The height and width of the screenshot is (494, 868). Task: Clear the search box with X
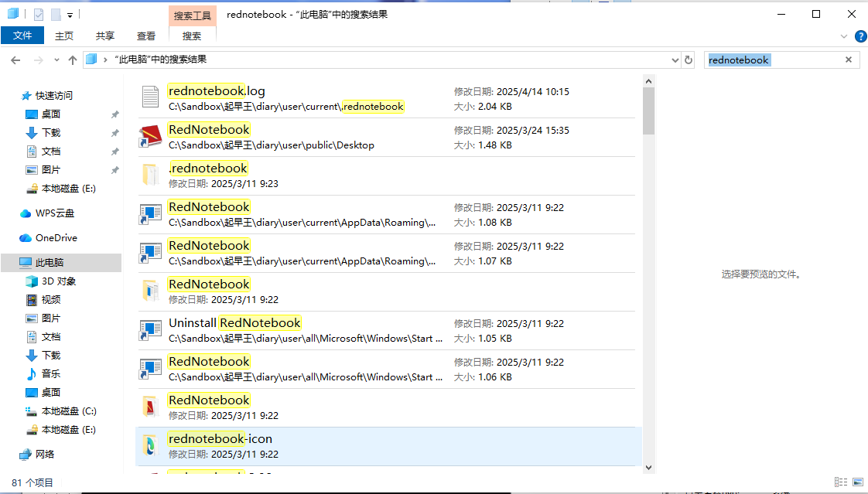coord(848,60)
